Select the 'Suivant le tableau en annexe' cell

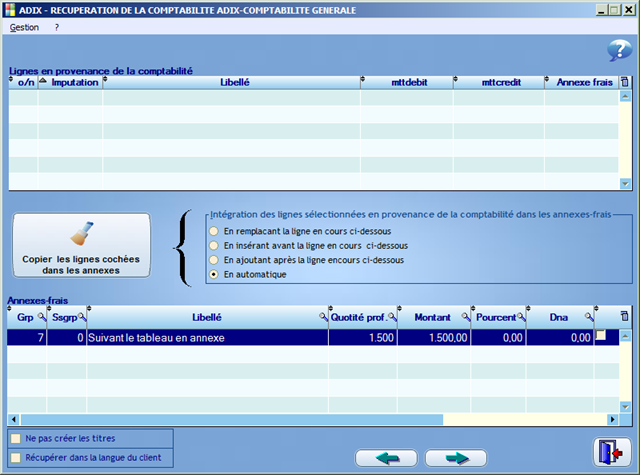(x=207, y=337)
